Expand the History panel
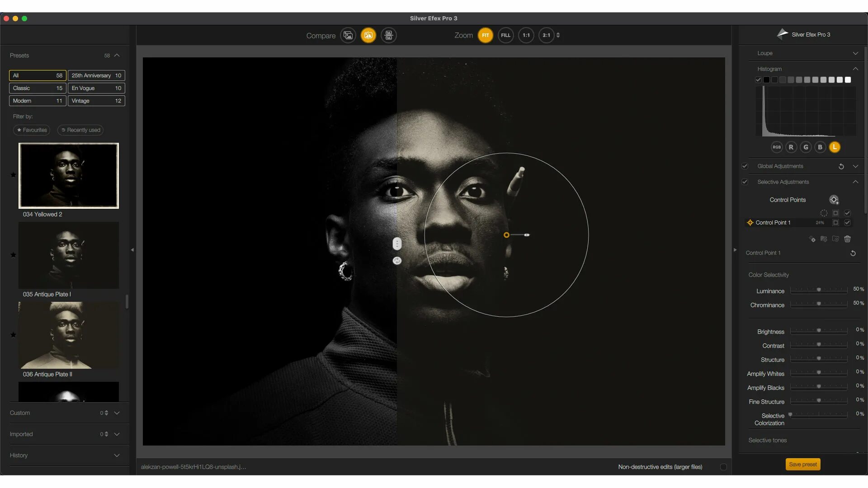The height and width of the screenshot is (488, 868). pyautogui.click(x=117, y=455)
